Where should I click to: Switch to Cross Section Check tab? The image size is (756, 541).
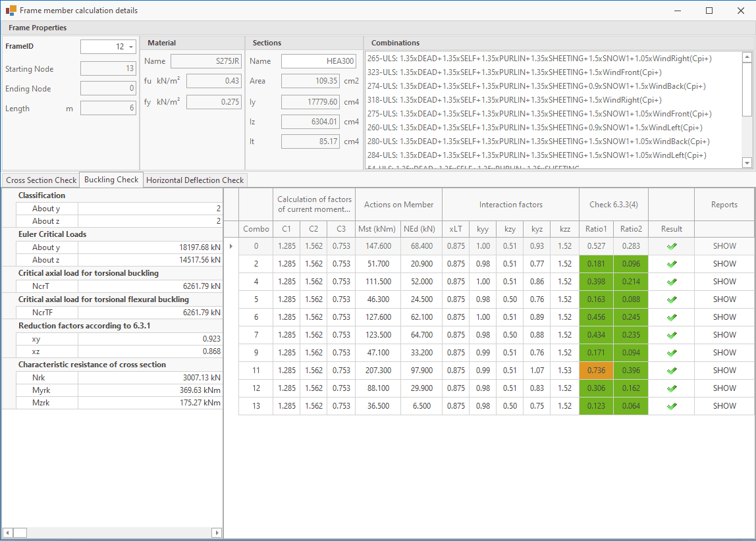[41, 180]
